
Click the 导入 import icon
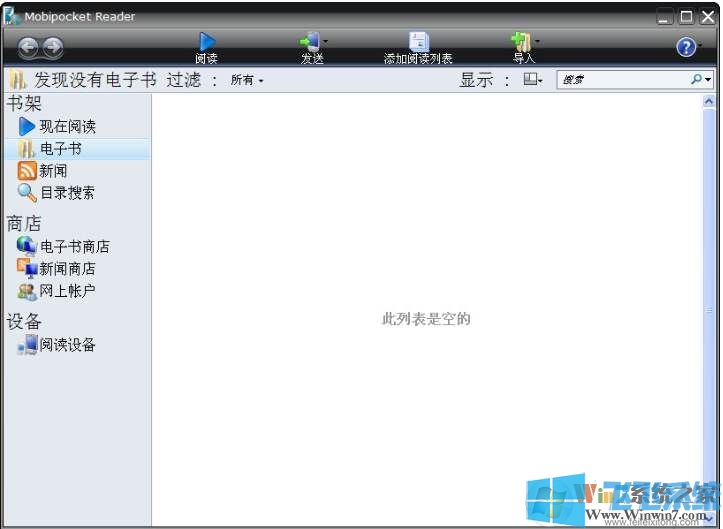click(522, 42)
